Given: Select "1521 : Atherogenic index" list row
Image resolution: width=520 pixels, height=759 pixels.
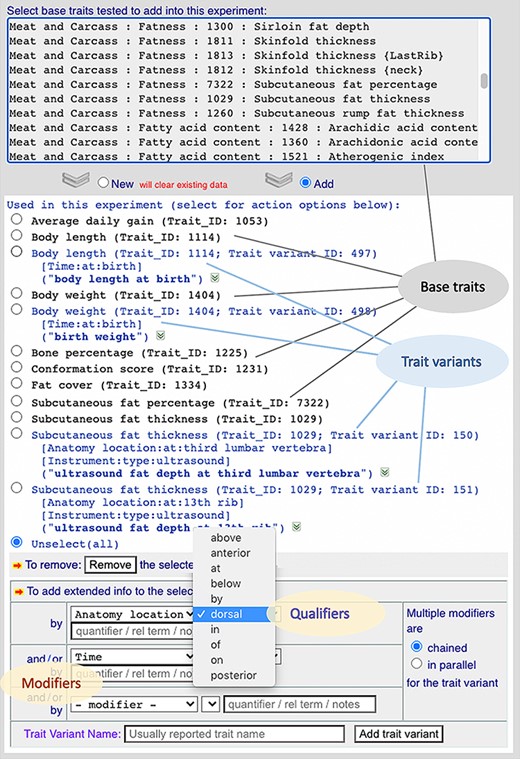Looking at the screenshot, I should [x=243, y=156].
